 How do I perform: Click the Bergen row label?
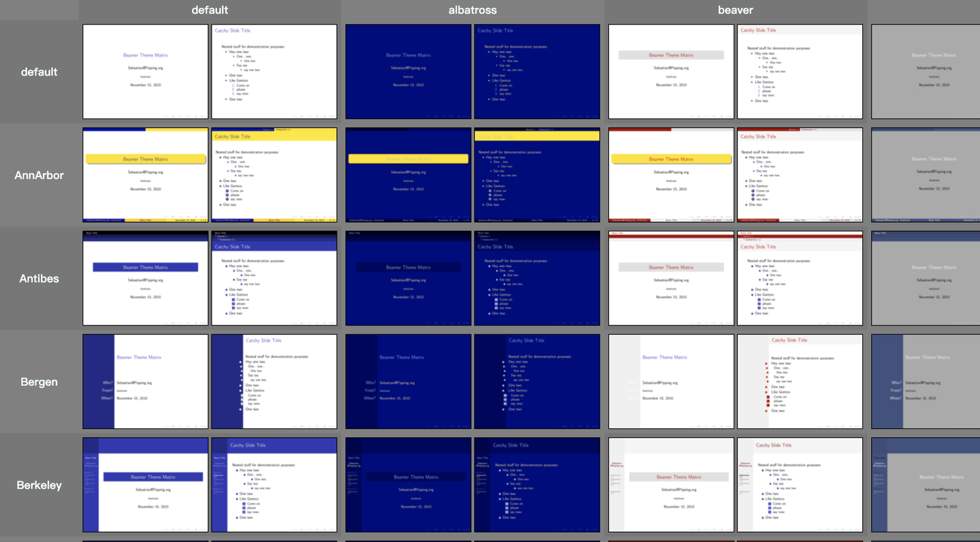click(x=39, y=382)
